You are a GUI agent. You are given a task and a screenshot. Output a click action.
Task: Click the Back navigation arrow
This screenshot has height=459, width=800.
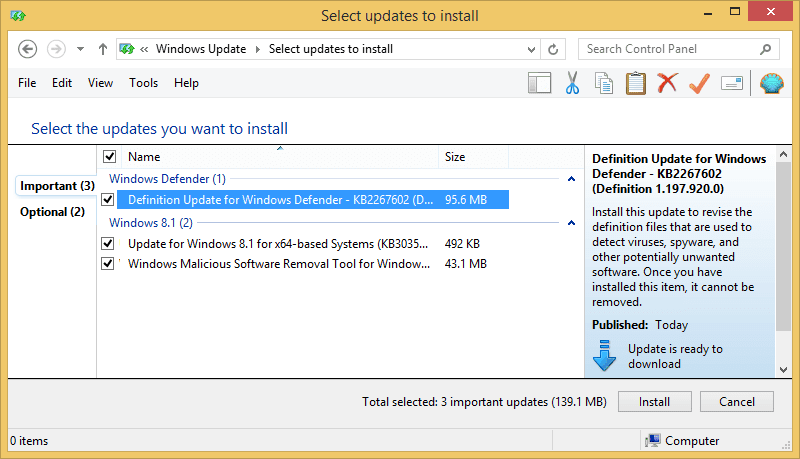click(28, 49)
